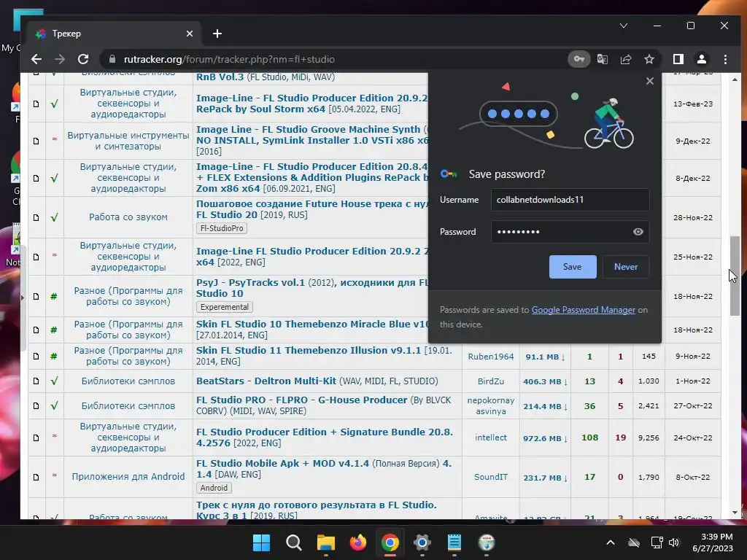
Task: Open the tab search chevron
Action: coord(624,26)
